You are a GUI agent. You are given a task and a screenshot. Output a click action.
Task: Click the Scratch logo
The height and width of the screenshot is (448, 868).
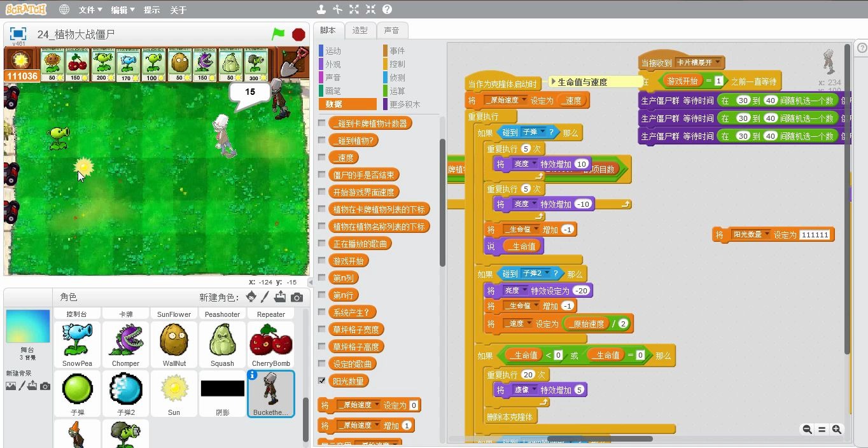(25, 10)
